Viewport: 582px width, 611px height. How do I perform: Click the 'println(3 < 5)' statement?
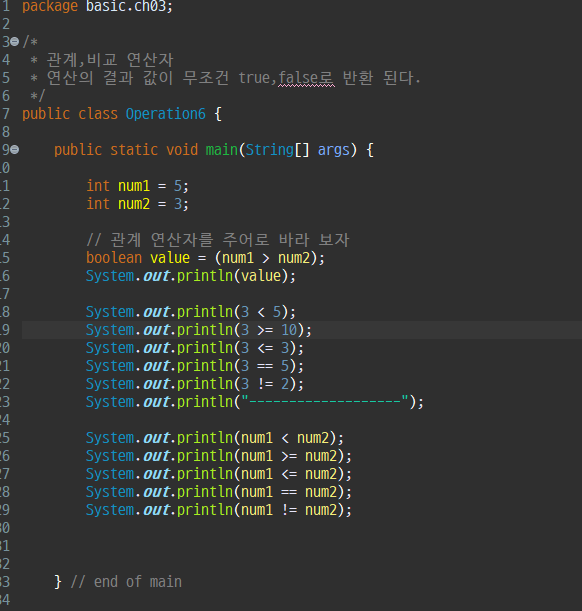click(191, 312)
